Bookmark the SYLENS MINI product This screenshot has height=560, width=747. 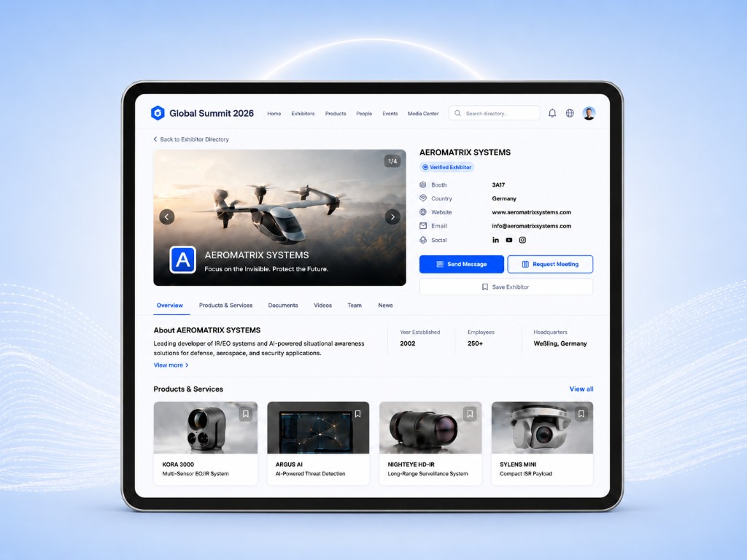coord(581,414)
